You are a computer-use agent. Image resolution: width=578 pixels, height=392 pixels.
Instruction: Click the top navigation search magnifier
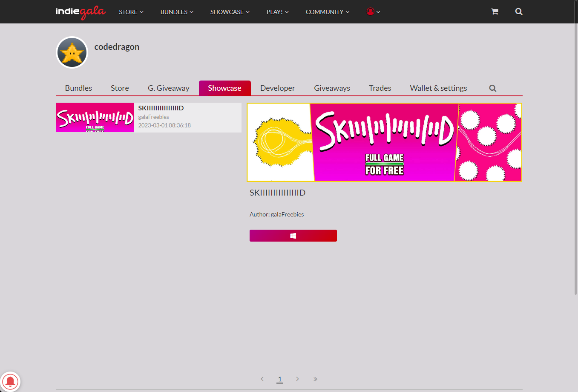pyautogui.click(x=519, y=12)
